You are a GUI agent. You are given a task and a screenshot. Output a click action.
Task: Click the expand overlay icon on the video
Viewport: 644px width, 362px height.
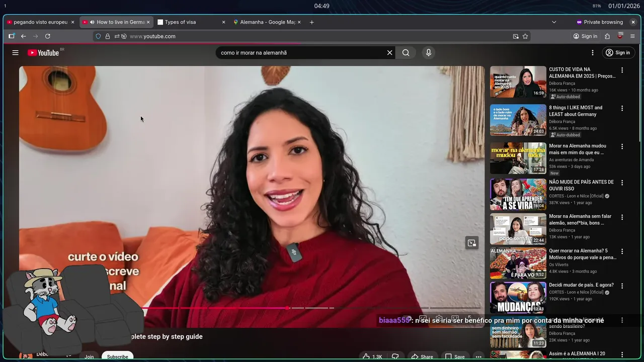coord(471,243)
